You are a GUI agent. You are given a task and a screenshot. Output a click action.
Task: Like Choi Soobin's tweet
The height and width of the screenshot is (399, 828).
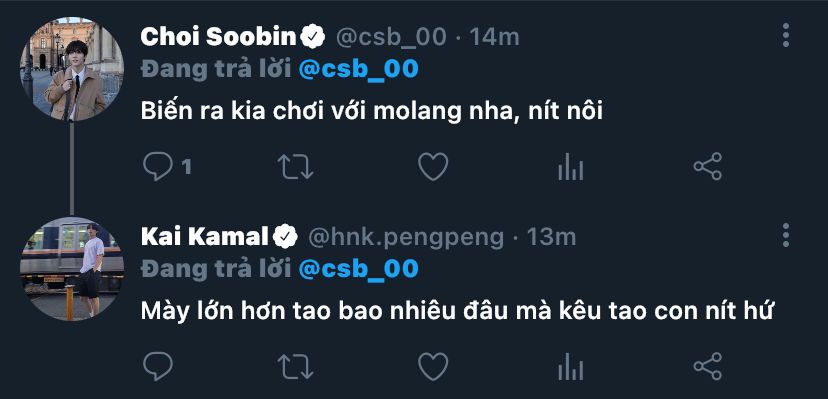coord(433,167)
